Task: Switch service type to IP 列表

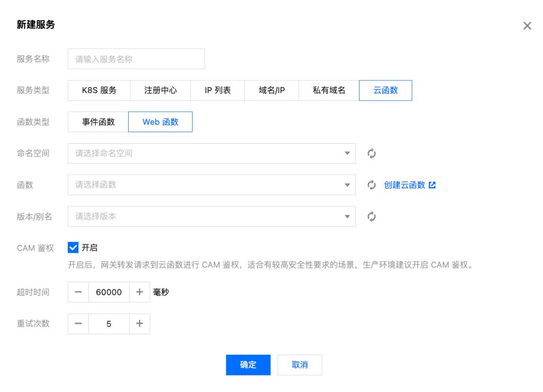Action: tap(218, 90)
